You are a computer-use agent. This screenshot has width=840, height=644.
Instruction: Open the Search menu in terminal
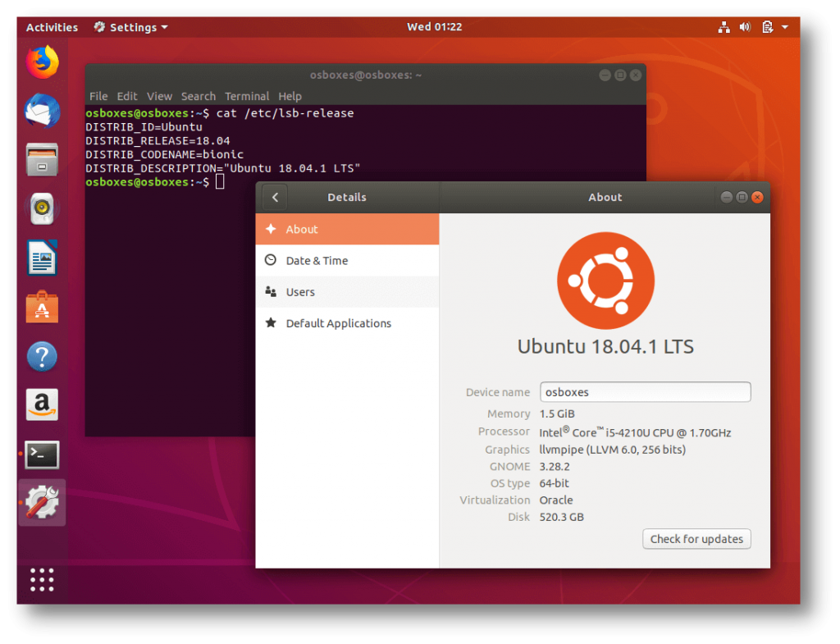pyautogui.click(x=198, y=96)
